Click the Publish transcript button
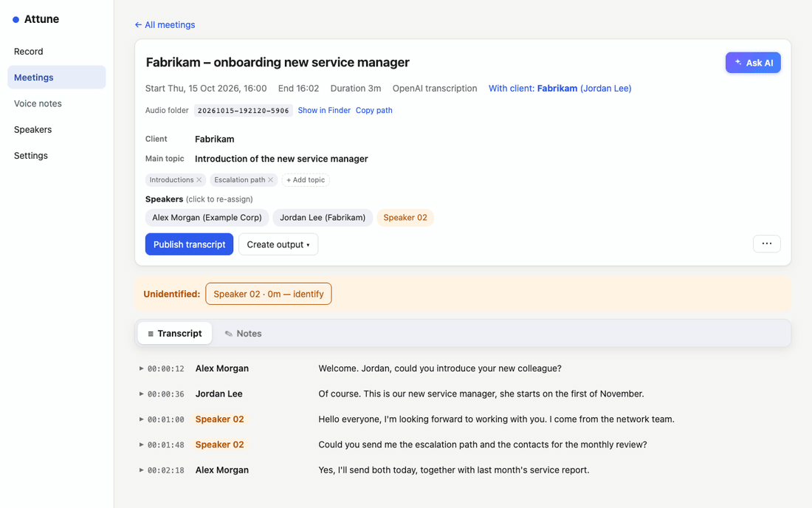 click(189, 244)
